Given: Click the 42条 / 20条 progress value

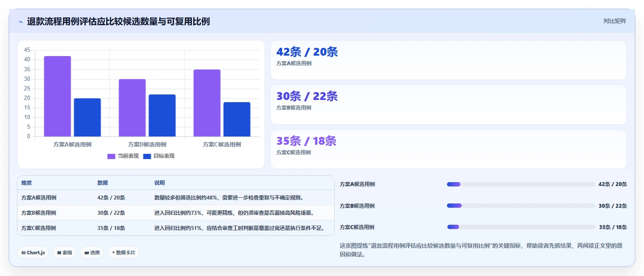Looking at the screenshot, I should pos(613,184).
